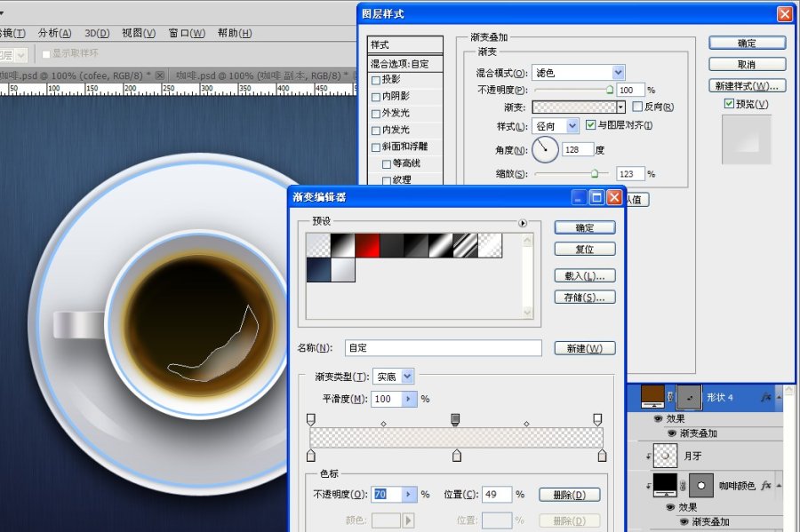The image size is (800, 532).
Task: Pick the diagonal striped gradient preset
Action: click(x=465, y=245)
